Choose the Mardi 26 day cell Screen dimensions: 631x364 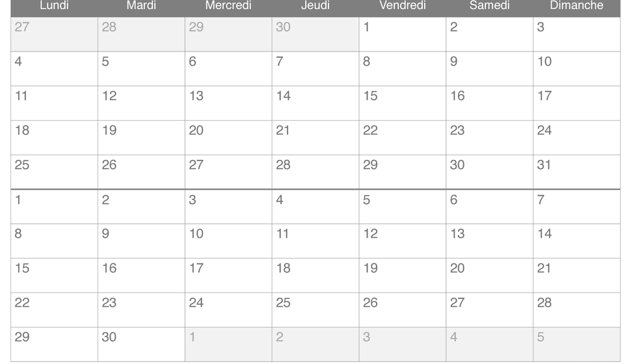(141, 172)
